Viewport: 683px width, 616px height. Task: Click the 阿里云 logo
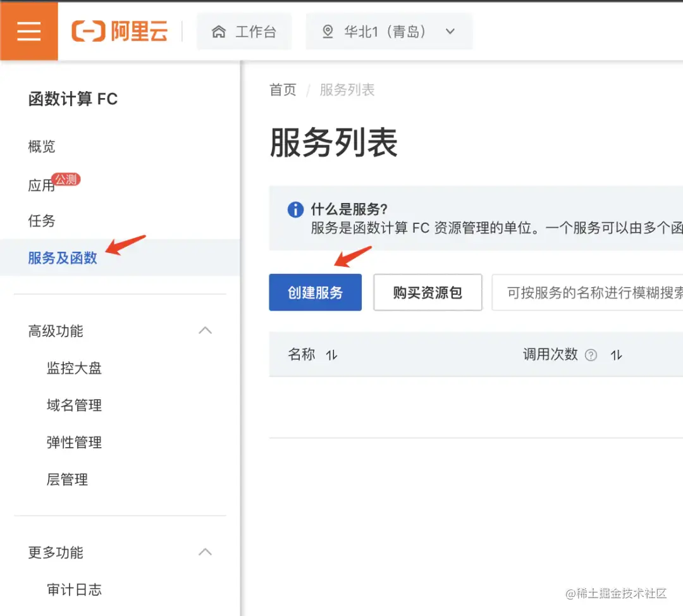coord(120,32)
